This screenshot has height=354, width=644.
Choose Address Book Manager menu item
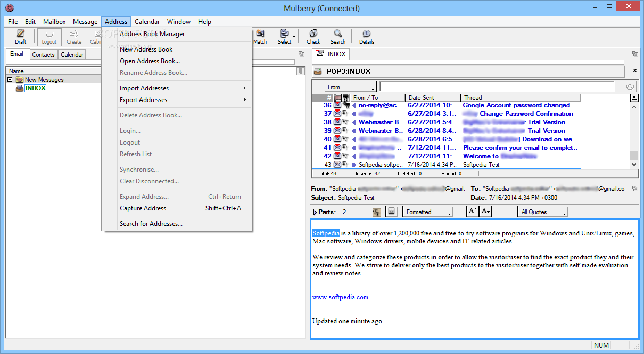coord(177,34)
